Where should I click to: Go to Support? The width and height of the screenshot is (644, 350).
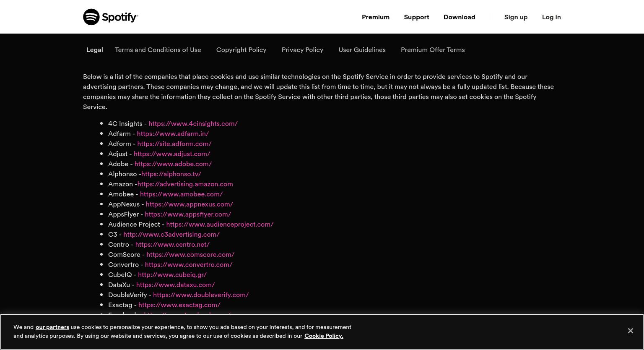coord(416,17)
